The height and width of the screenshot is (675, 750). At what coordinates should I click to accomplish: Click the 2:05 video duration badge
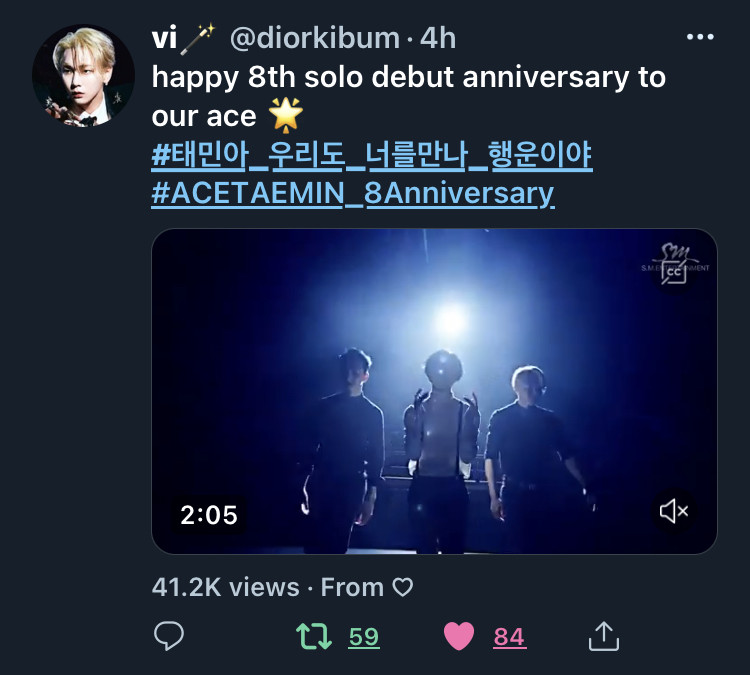coord(209,515)
